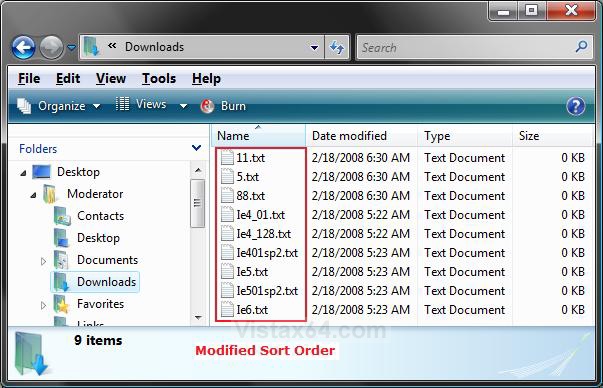
Task: Open Help via blue question mark icon
Action: tap(575, 106)
